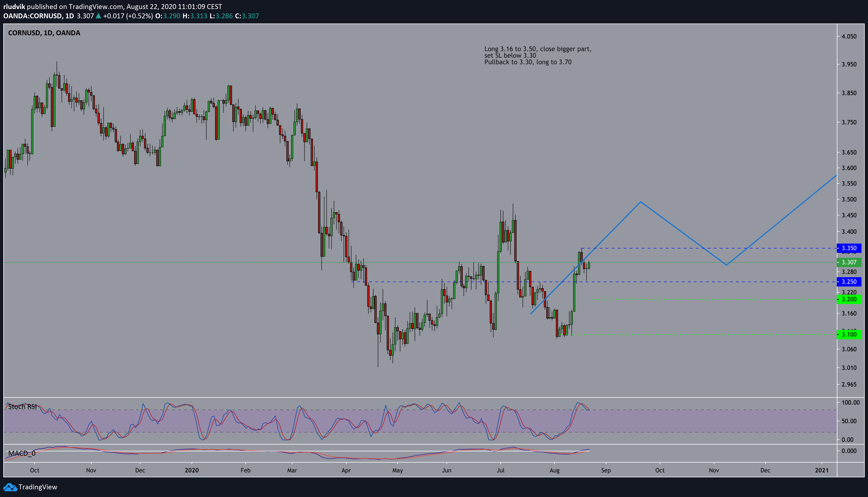Click the Mar label on time axis
This screenshot has width=868, height=497.
(292, 471)
